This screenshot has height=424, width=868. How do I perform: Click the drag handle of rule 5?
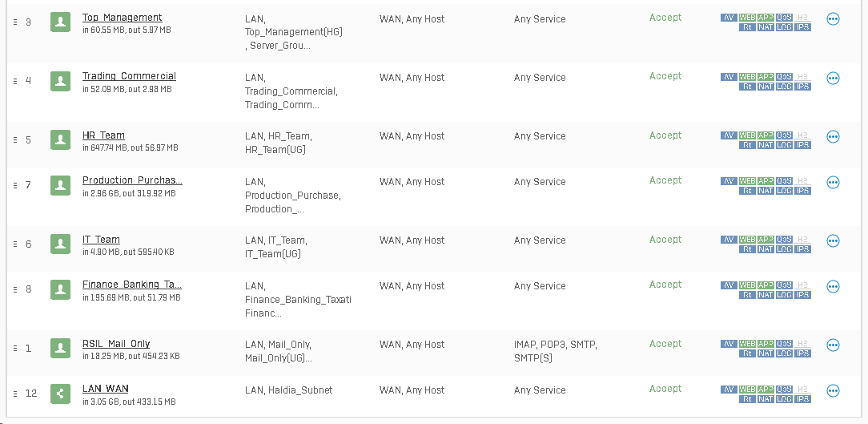tap(15, 140)
